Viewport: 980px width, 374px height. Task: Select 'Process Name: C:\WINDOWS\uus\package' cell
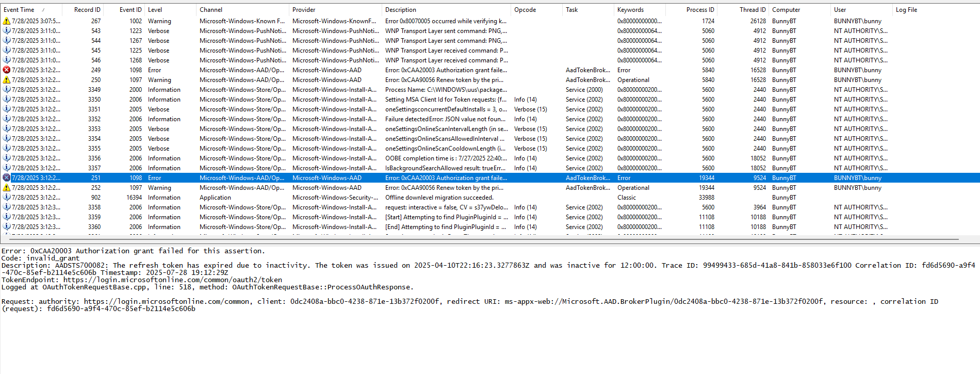click(x=446, y=90)
